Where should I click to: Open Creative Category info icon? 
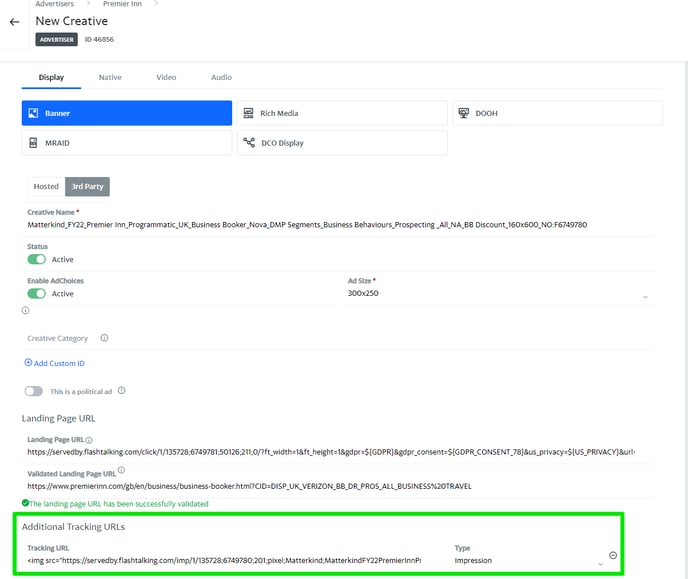click(104, 338)
